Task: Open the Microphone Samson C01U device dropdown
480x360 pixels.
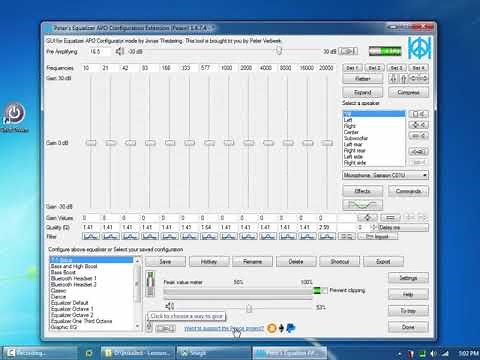Action: point(385,175)
